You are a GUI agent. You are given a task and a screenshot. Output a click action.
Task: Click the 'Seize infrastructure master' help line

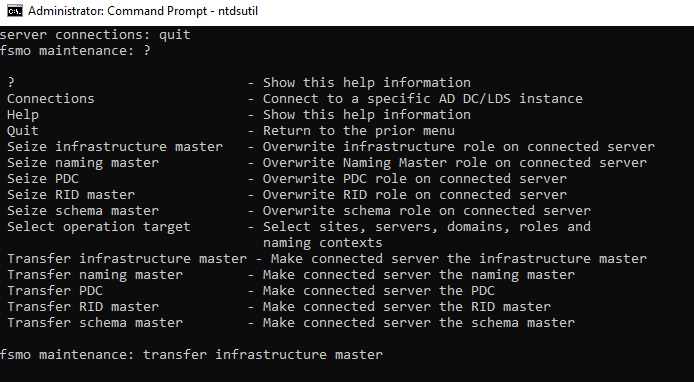pyautogui.click(x=331, y=147)
